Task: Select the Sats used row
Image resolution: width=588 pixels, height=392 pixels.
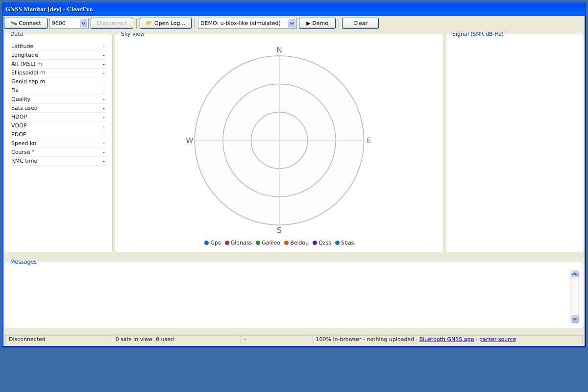Action: pyautogui.click(x=58, y=108)
